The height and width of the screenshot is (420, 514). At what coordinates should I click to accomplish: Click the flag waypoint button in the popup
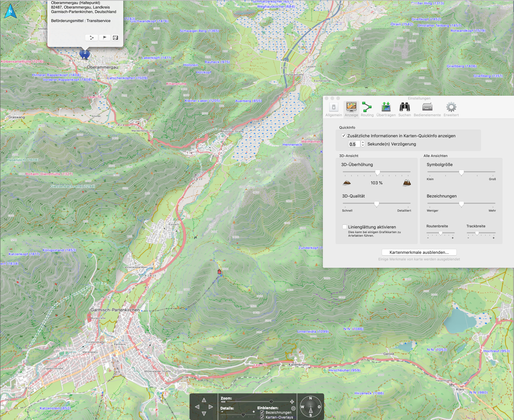click(105, 38)
